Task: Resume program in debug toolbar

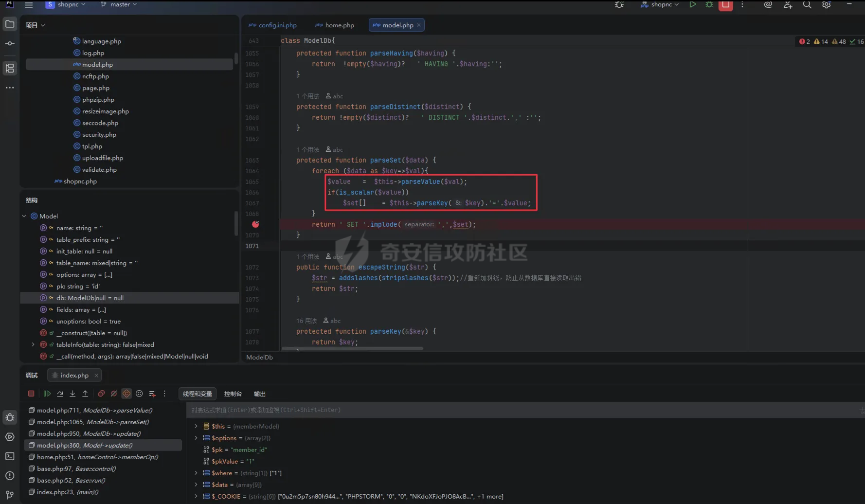Action: [47, 394]
